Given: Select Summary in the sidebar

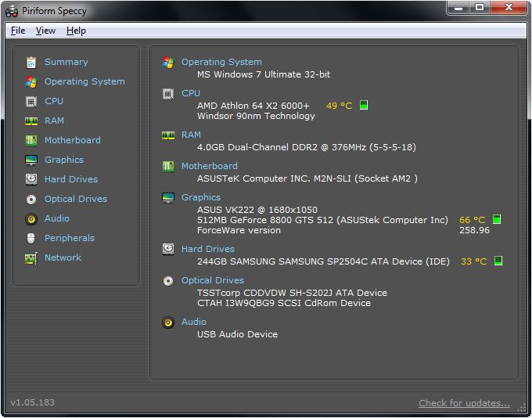Looking at the screenshot, I should pyautogui.click(x=66, y=62).
